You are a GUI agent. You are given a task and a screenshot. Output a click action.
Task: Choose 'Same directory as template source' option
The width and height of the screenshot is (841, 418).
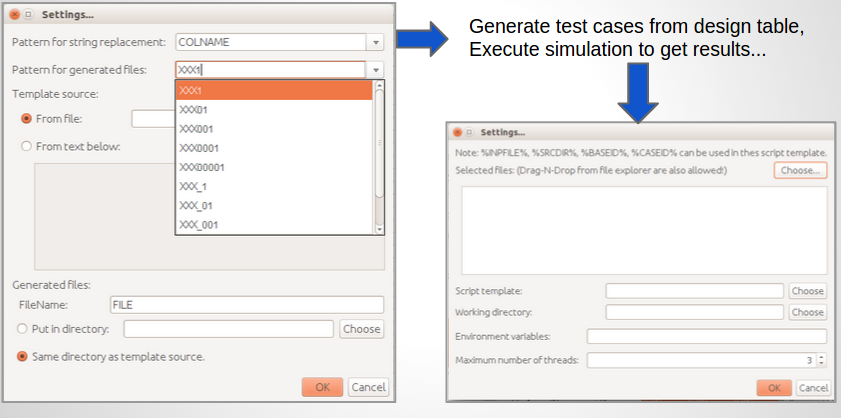coord(22,356)
